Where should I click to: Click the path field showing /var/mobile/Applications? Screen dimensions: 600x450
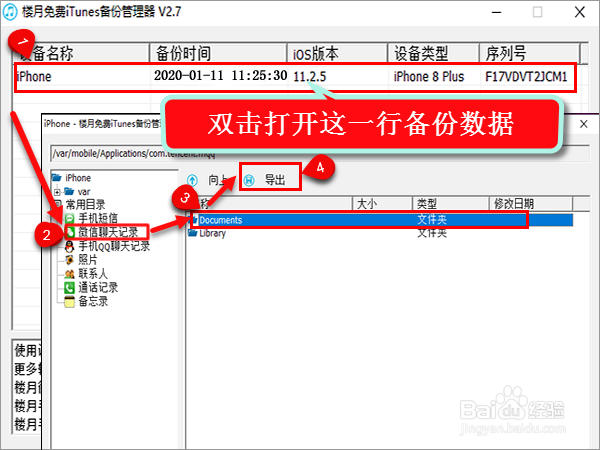point(320,153)
